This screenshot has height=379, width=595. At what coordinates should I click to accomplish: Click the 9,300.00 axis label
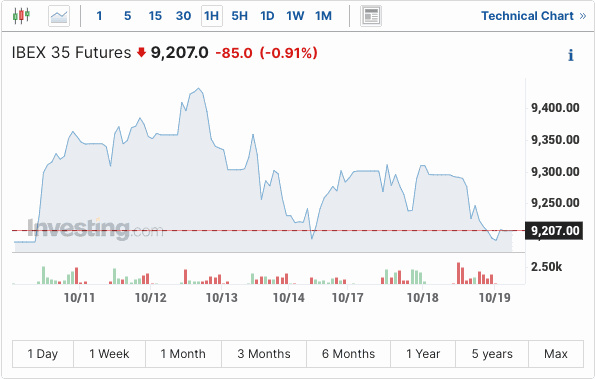(555, 172)
